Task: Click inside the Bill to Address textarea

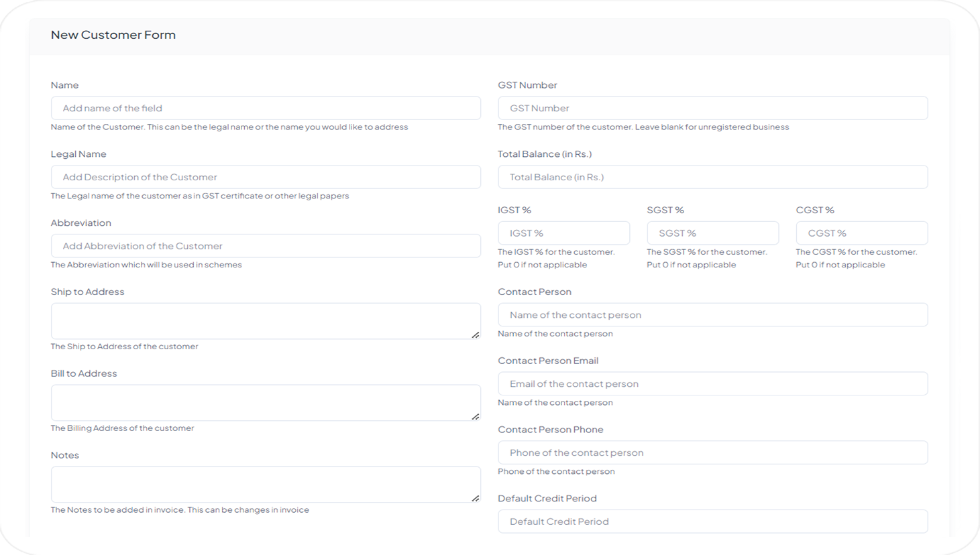Action: pyautogui.click(x=262, y=403)
